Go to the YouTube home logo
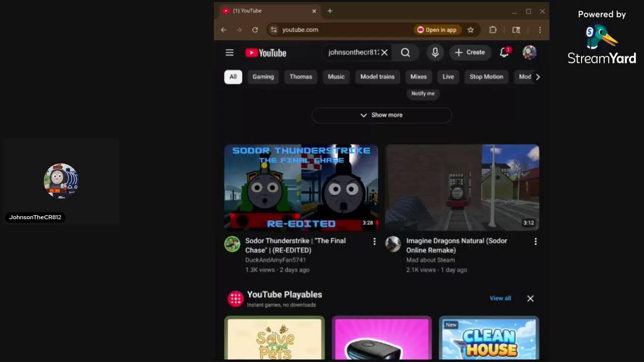This screenshot has width=644, height=362. (266, 53)
